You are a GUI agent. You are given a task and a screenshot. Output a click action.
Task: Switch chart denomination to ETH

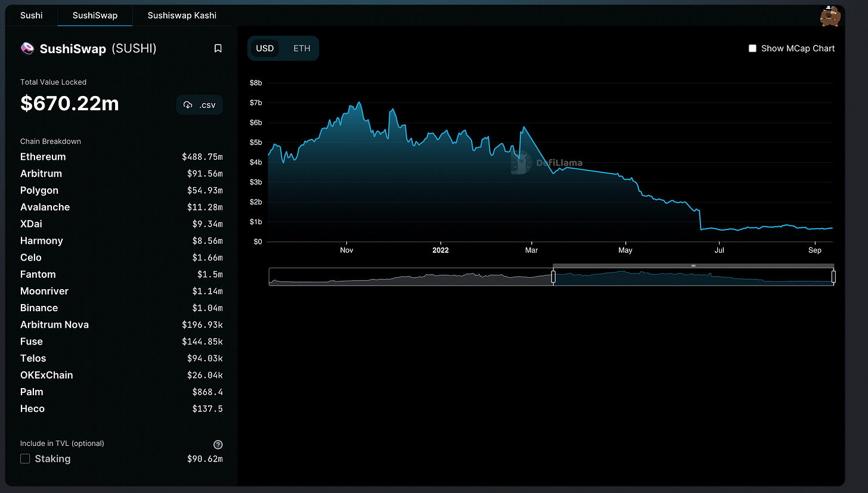click(302, 48)
